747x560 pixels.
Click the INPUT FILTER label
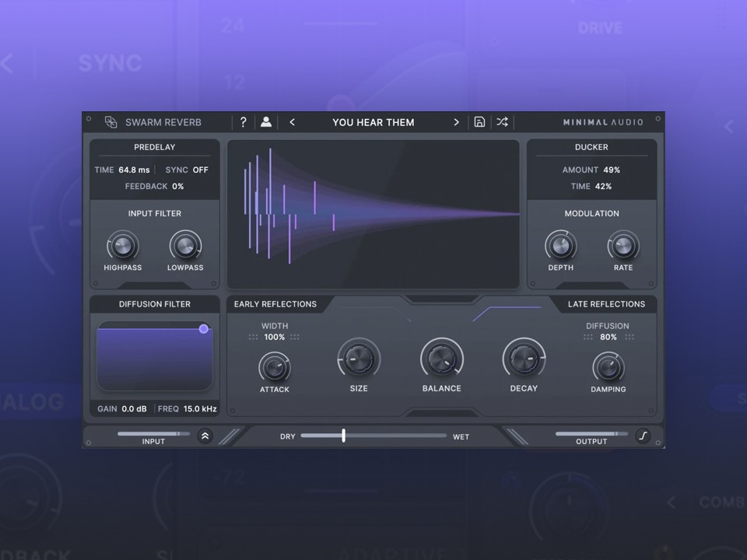(154, 214)
